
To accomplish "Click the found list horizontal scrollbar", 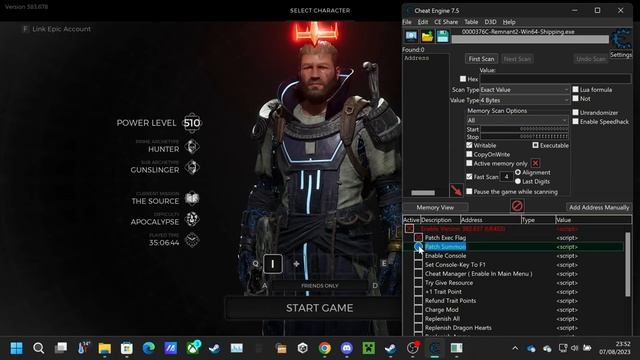I will coord(423,193).
